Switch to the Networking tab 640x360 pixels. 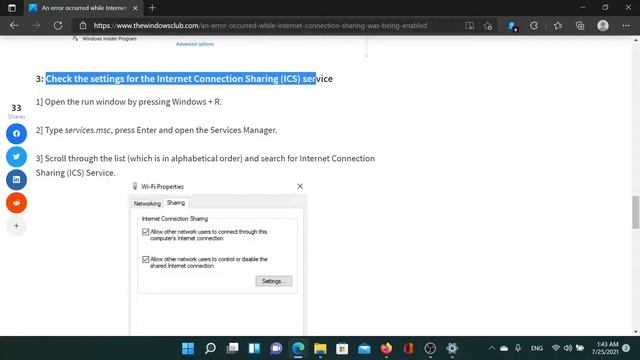147,203
